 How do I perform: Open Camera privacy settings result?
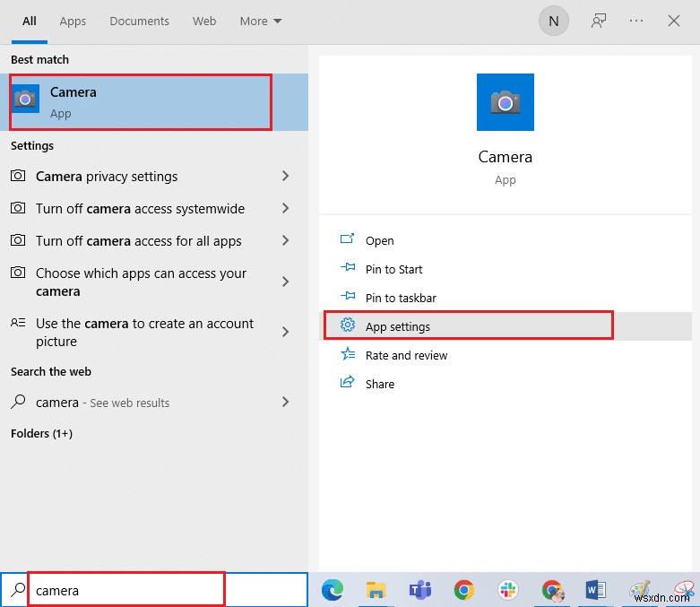[x=154, y=176]
